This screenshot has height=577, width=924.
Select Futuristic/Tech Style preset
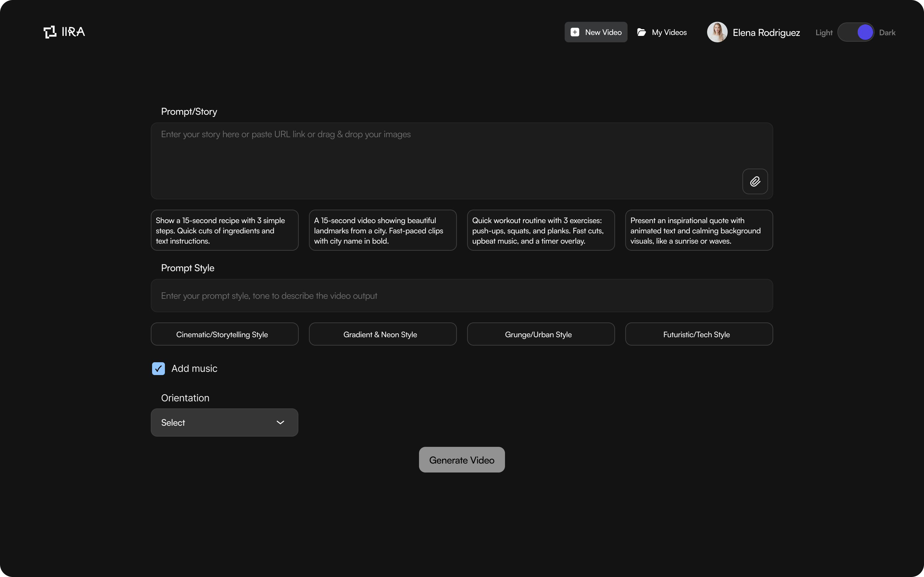point(699,334)
